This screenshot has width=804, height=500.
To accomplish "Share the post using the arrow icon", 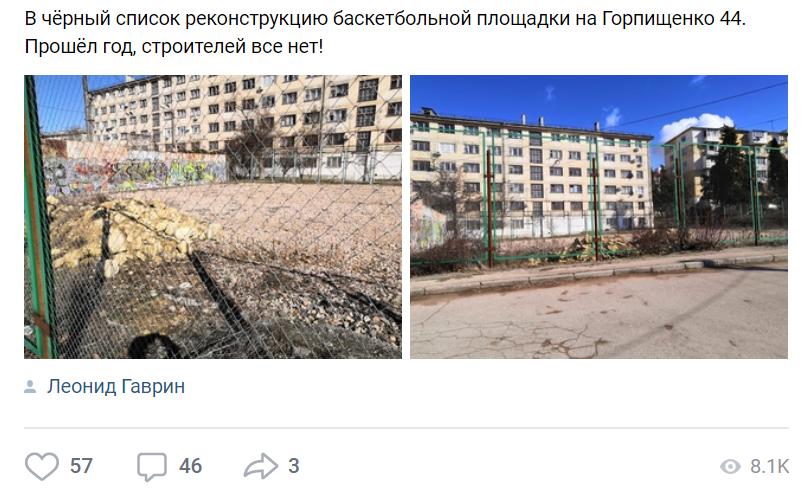I will tap(260, 466).
